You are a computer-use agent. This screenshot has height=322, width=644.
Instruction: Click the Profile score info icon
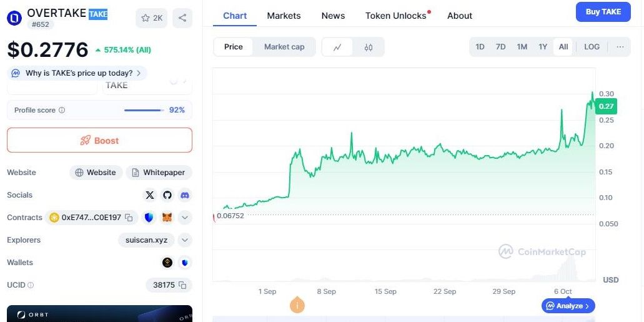tap(62, 110)
